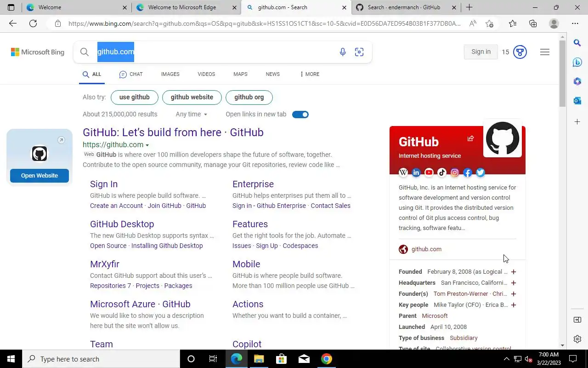
Task: Open the GitHub Desktop sitelink
Action: click(122, 224)
